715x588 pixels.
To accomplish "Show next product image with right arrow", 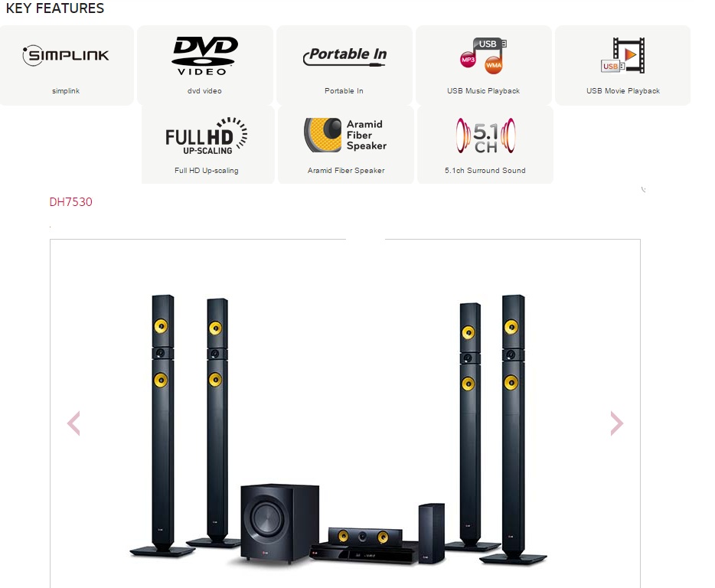I will 616,423.
